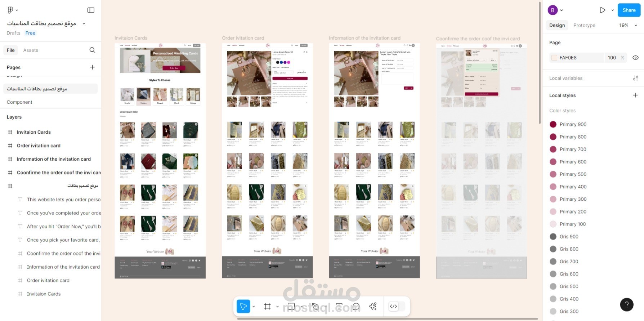The height and width of the screenshot is (321, 644).
Task: Click Coonfirme the order frame thumbnail on canvas
Action: [x=482, y=161]
